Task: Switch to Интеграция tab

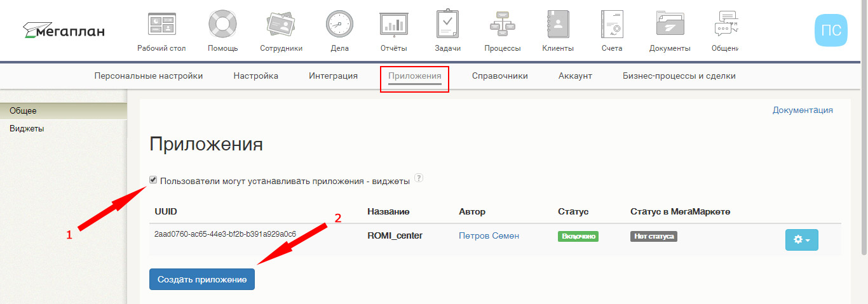Action: pos(333,76)
